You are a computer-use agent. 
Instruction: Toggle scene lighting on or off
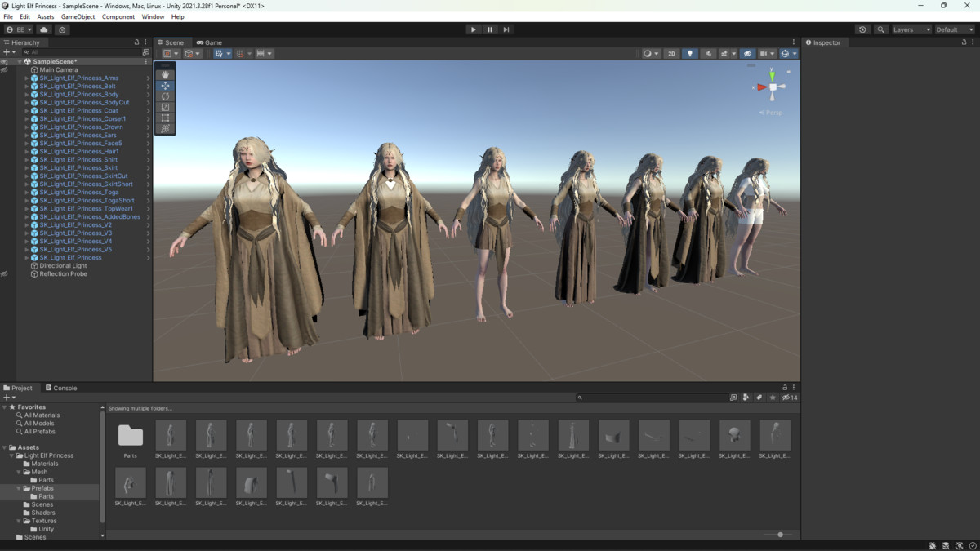690,54
